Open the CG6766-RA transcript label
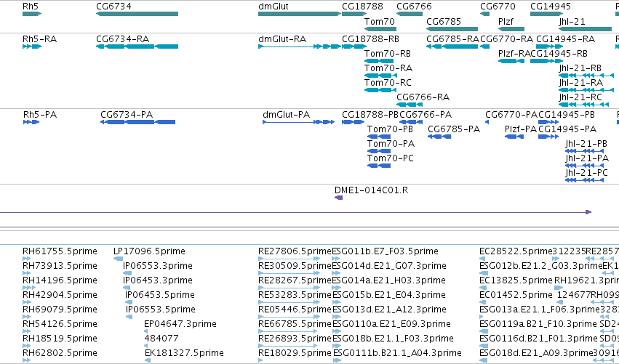The image size is (619, 364). (x=423, y=97)
